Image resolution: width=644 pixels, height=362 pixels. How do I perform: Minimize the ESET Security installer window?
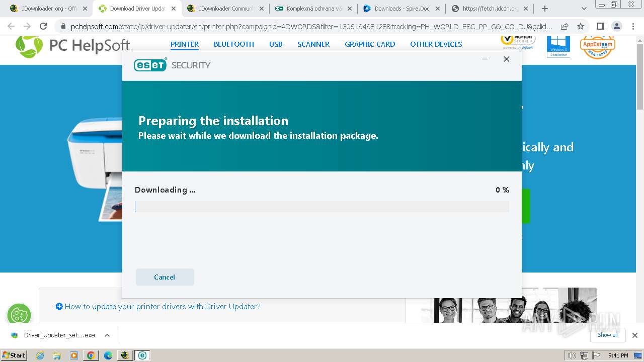(486, 59)
